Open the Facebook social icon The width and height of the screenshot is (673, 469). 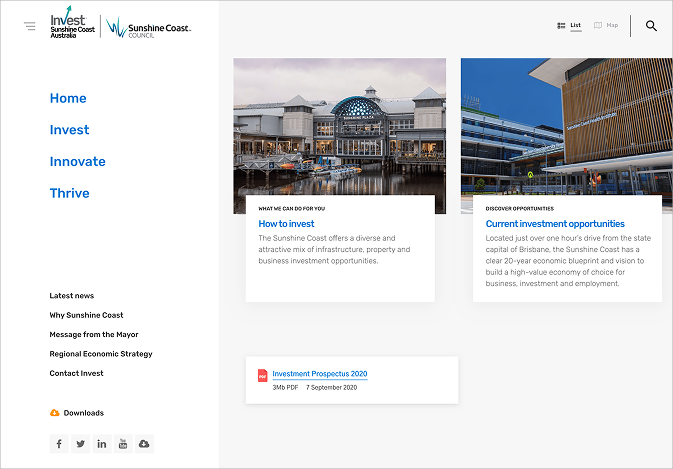(x=59, y=444)
